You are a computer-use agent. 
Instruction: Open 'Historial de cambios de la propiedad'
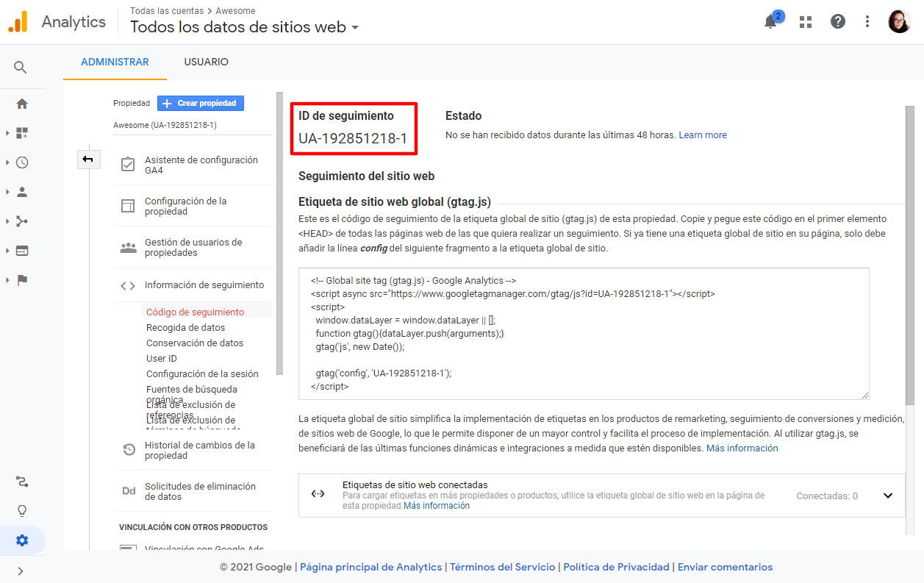pos(193,450)
